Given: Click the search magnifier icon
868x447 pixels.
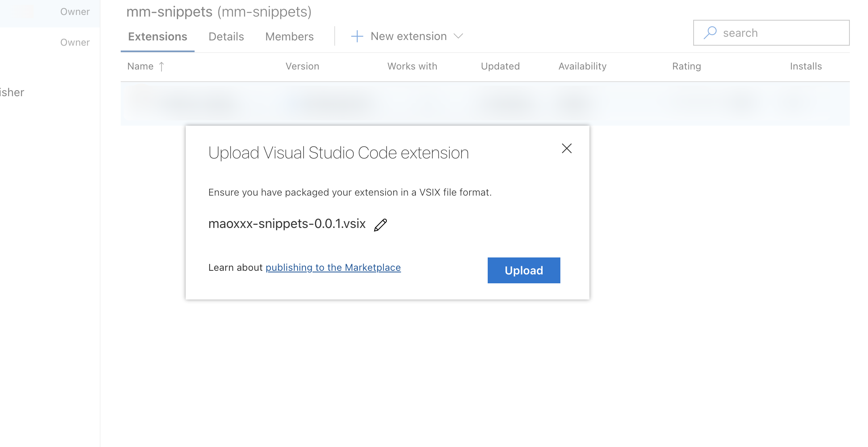Looking at the screenshot, I should tap(710, 33).
